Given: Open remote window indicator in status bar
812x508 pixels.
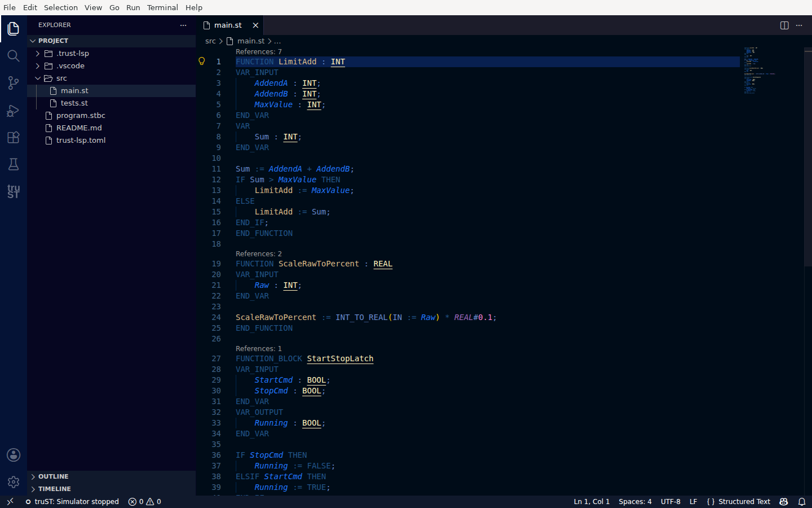Looking at the screenshot, I should (10, 501).
